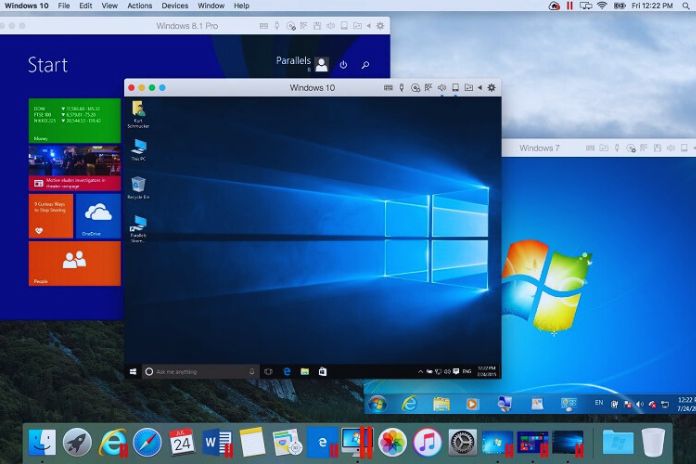Click the Cortana microphone in the search box

coord(252,371)
